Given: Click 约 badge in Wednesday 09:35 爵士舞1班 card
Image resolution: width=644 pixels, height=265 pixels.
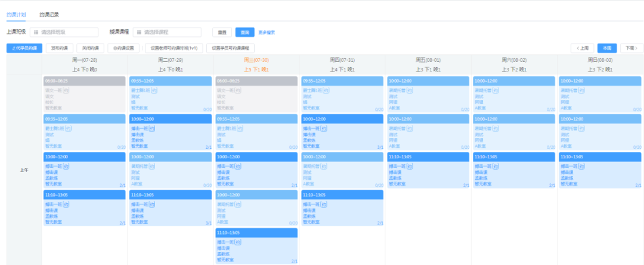Looking at the screenshot, I should click(240, 129).
